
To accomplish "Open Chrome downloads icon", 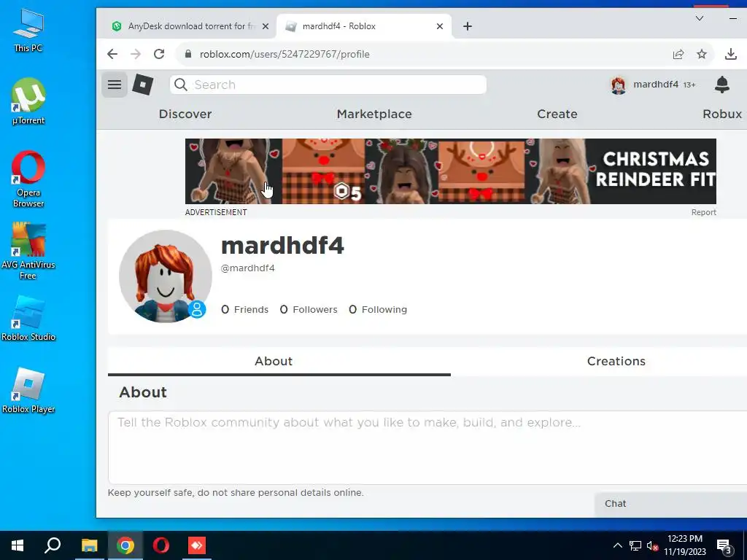I will coord(730,54).
